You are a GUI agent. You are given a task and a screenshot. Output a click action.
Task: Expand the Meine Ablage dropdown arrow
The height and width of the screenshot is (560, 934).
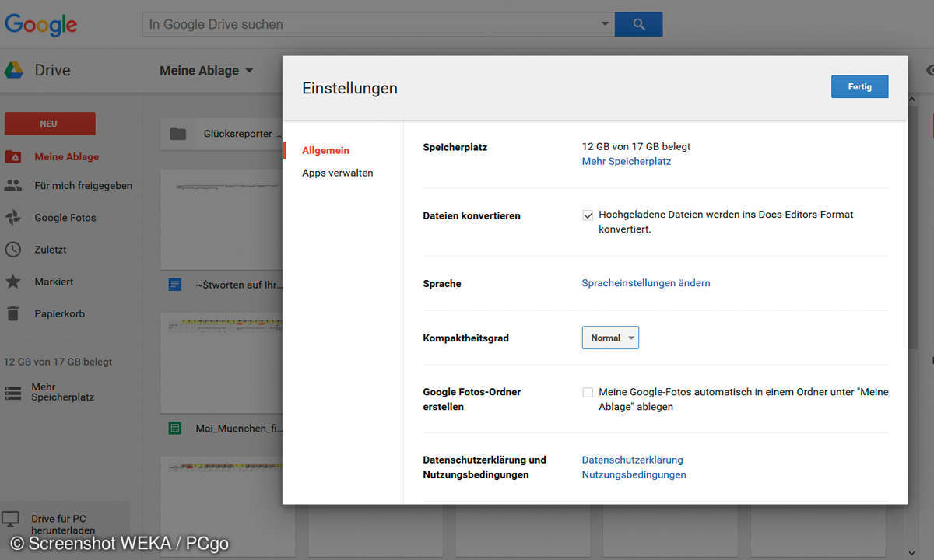pyautogui.click(x=249, y=71)
